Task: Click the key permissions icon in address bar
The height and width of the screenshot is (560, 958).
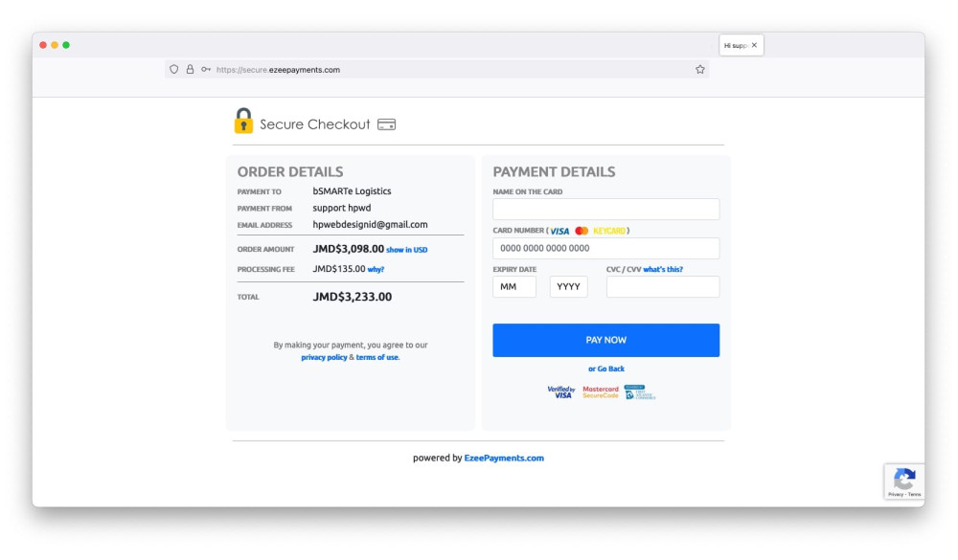Action: click(x=206, y=69)
